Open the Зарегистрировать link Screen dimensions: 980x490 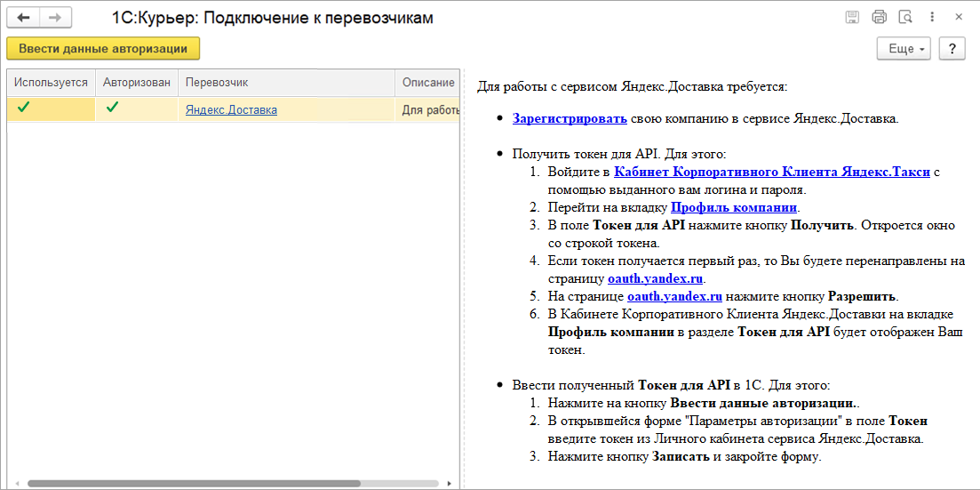tap(570, 119)
